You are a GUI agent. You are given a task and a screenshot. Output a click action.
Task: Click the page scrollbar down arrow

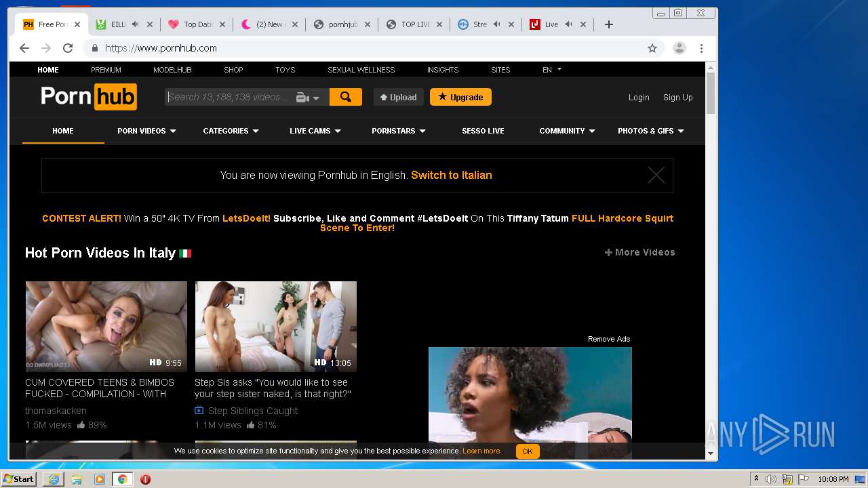pos(711,453)
